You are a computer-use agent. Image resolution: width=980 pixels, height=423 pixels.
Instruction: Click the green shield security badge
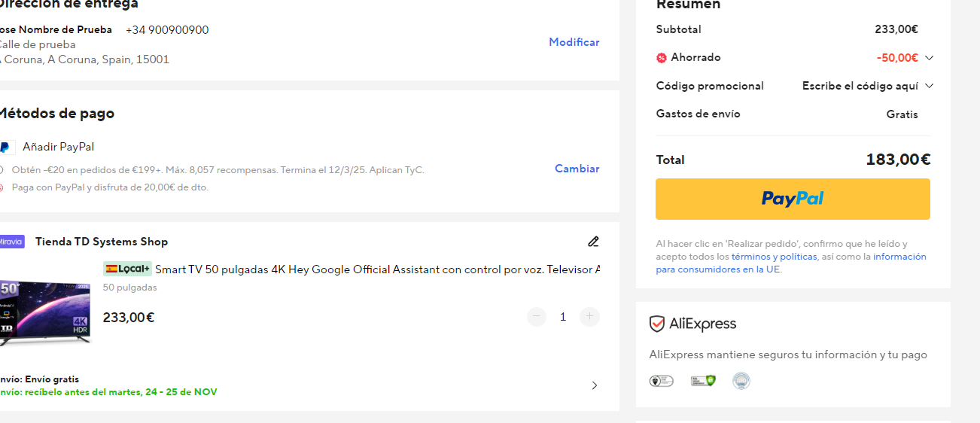(703, 381)
